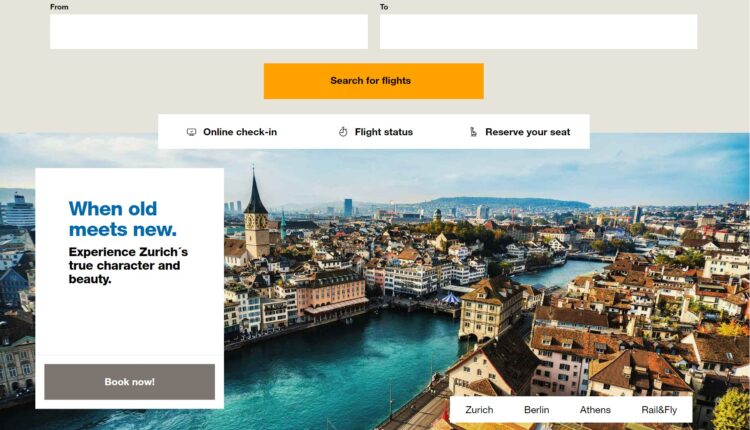
Task: Select the Athens tab
Action: (595, 410)
